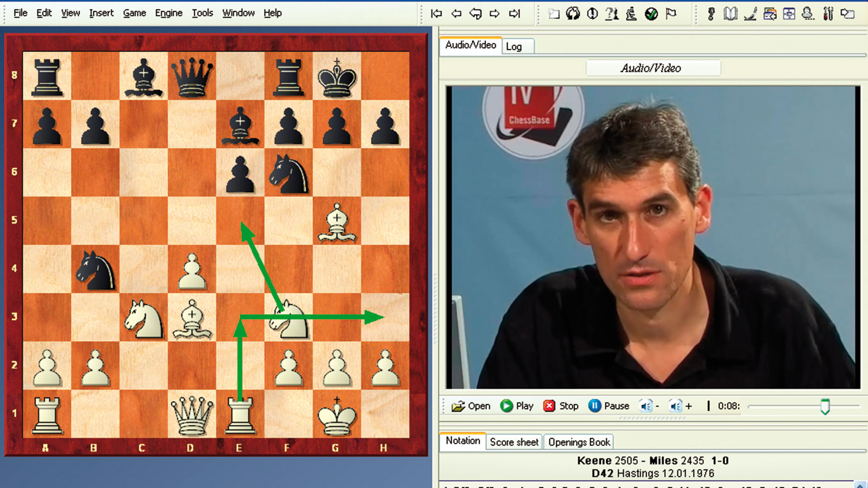
Task: Pause the video playback
Action: pos(609,406)
